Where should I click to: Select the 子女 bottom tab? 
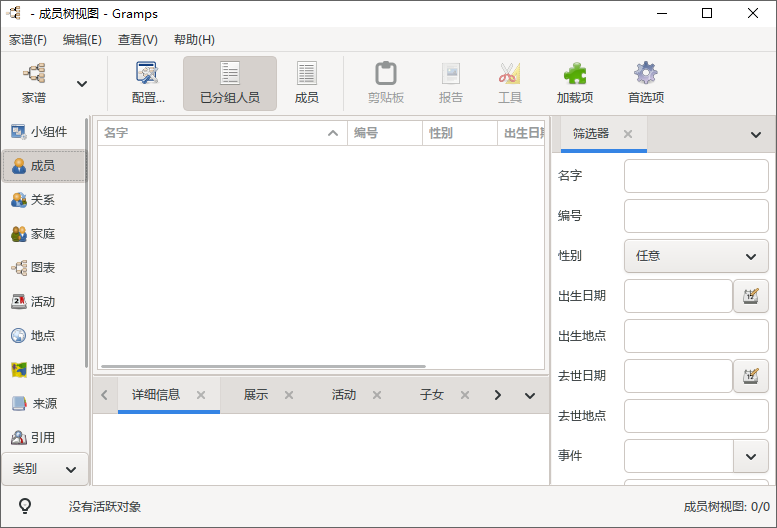[432, 395]
